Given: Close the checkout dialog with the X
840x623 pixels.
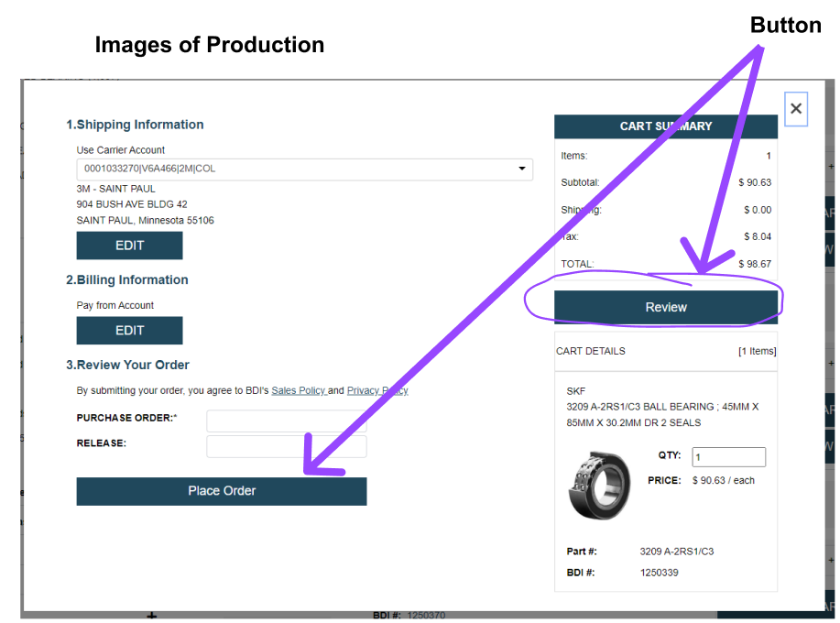Looking at the screenshot, I should (x=795, y=109).
